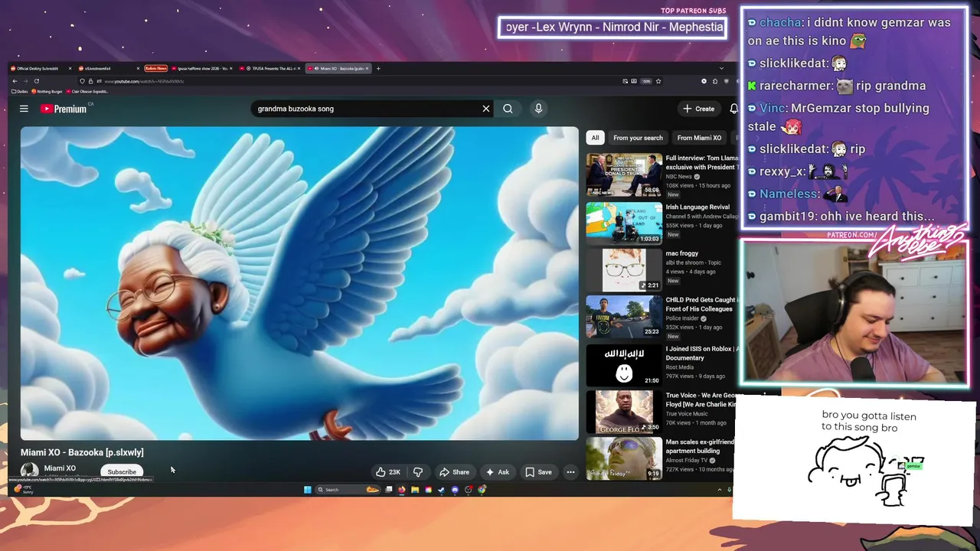Select the 'From your search' chip
This screenshot has width=980, height=551.
tap(638, 138)
